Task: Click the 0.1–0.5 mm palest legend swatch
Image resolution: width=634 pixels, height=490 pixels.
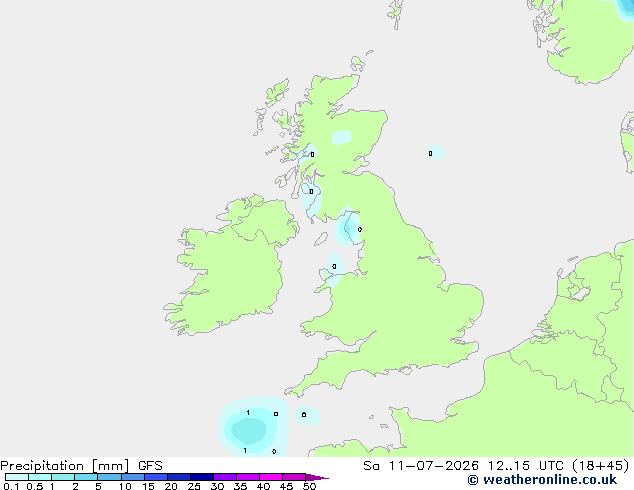Action: [17, 477]
